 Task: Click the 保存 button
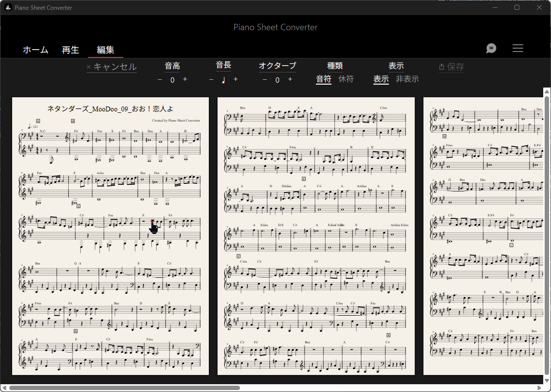coord(452,67)
